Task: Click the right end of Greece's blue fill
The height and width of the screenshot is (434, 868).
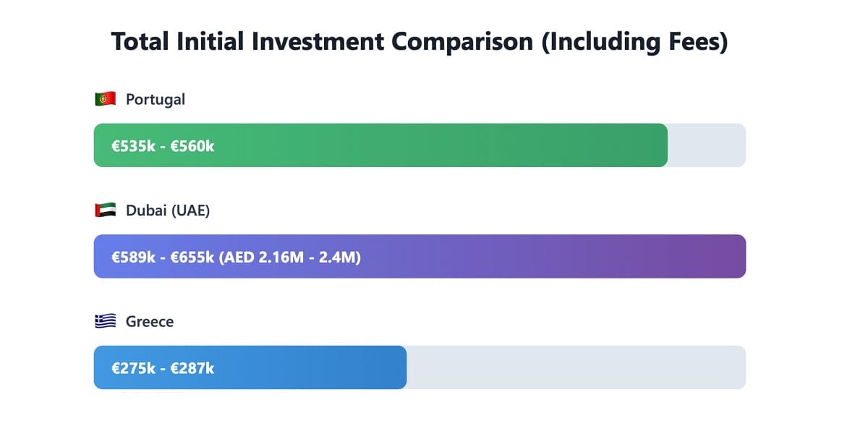Action: click(401, 367)
